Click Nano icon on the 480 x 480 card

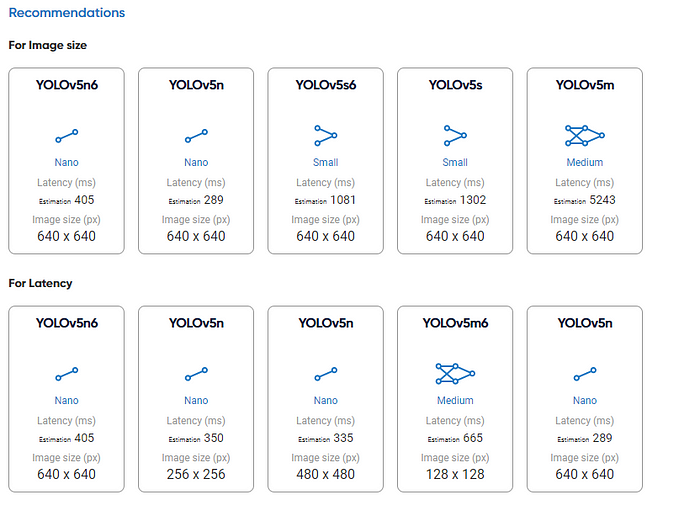point(326,374)
